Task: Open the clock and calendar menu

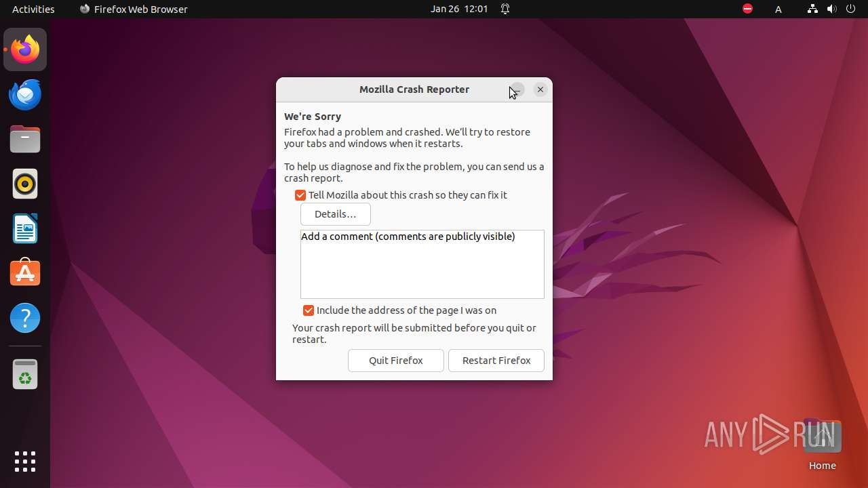Action: pyautogui.click(x=459, y=9)
